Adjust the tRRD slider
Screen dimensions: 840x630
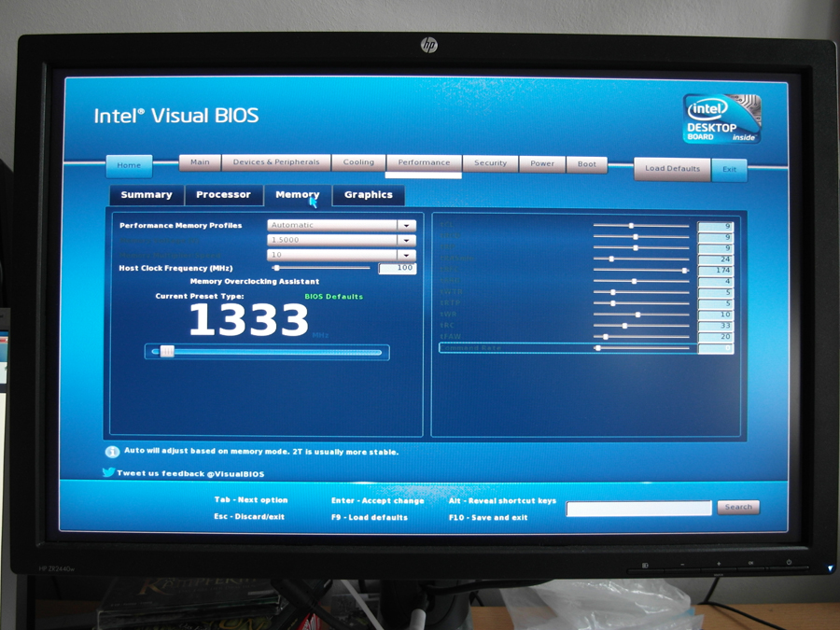(640, 281)
